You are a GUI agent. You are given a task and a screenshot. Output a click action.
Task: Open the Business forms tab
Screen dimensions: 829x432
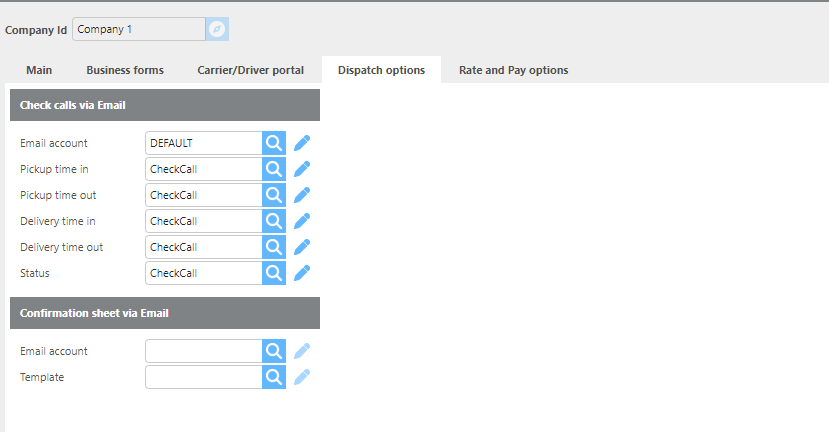pyautogui.click(x=125, y=70)
